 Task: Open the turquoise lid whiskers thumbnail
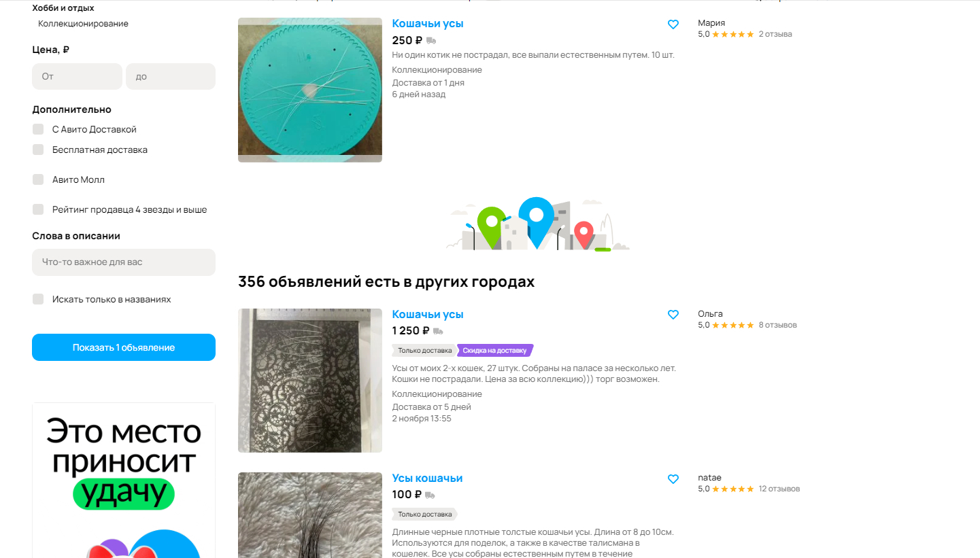coord(310,90)
